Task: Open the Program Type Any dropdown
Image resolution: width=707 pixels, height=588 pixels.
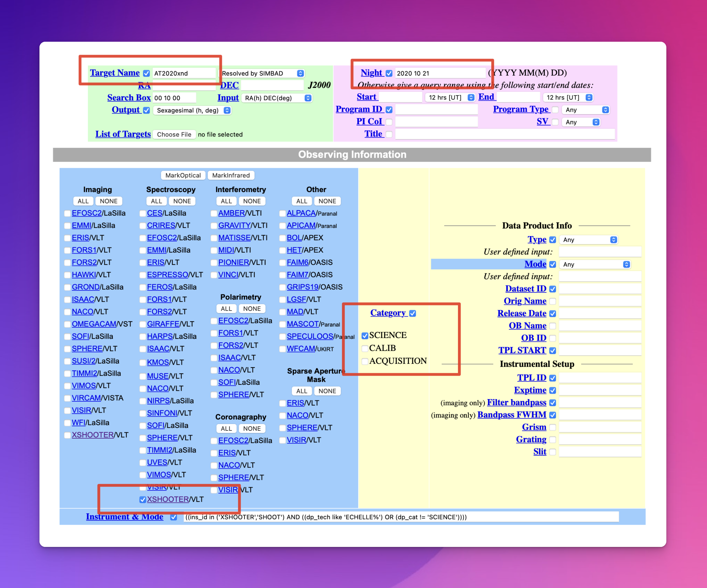Action: click(x=586, y=110)
